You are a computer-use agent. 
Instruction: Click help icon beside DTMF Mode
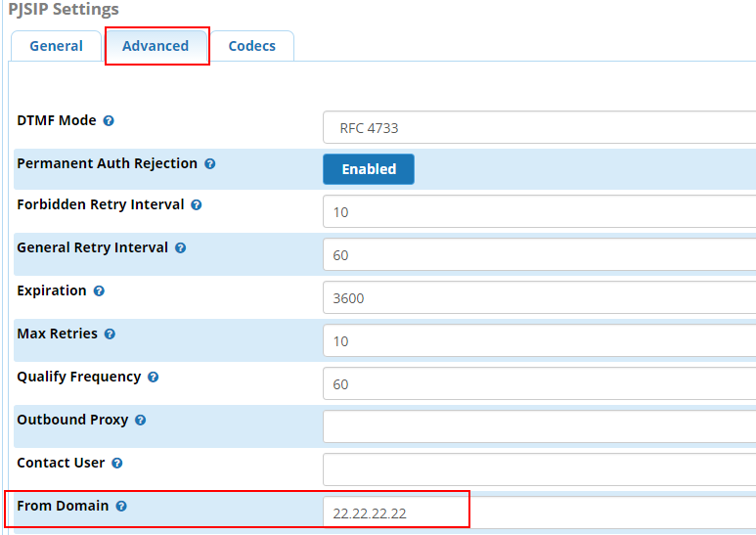click(109, 121)
